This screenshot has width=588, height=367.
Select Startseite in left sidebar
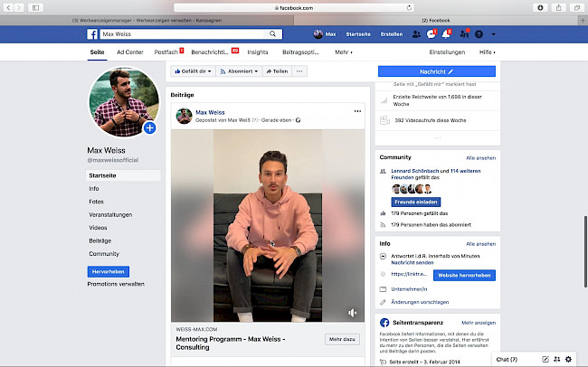[x=123, y=175]
